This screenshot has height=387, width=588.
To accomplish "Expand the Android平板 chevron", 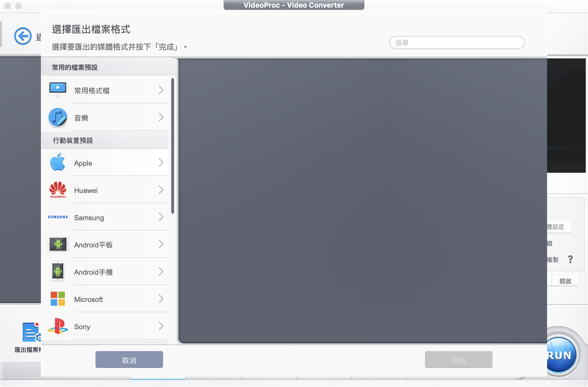I will tap(161, 244).
